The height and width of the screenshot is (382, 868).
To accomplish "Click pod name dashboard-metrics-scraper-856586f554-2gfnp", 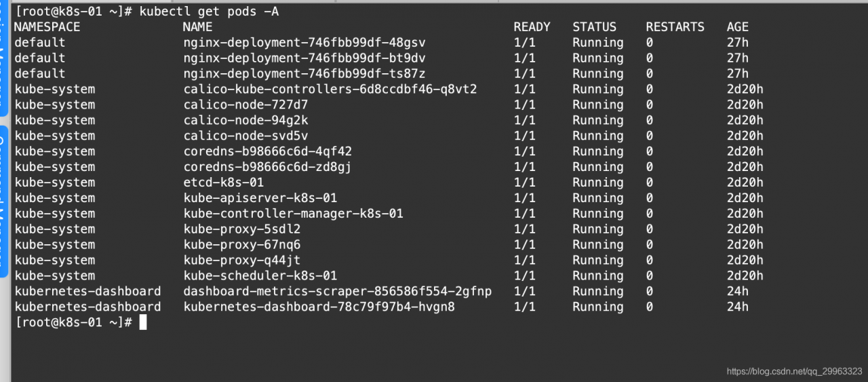I will pyautogui.click(x=338, y=292).
